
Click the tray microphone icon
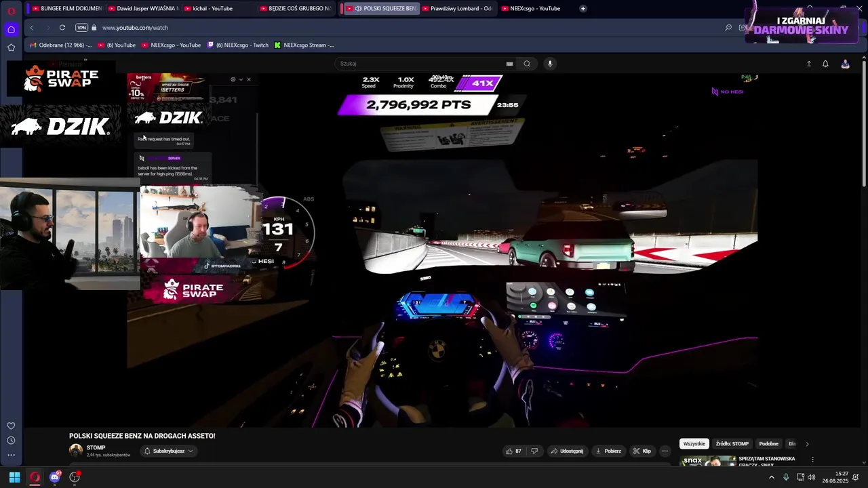tap(786, 477)
